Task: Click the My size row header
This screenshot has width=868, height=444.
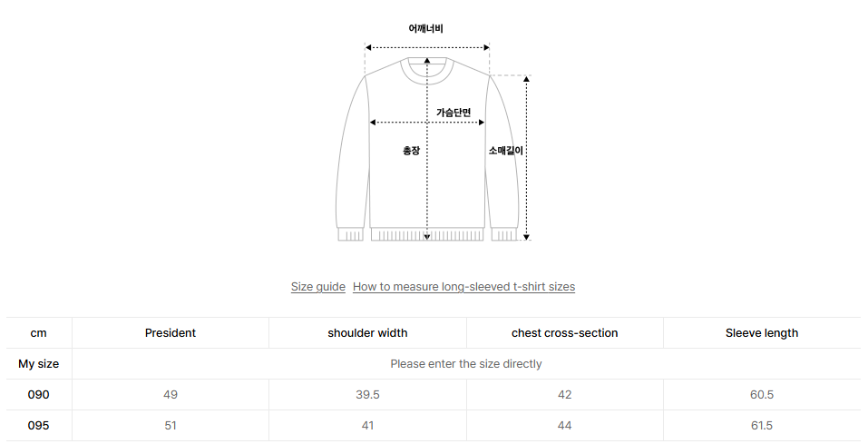Action: (39, 363)
